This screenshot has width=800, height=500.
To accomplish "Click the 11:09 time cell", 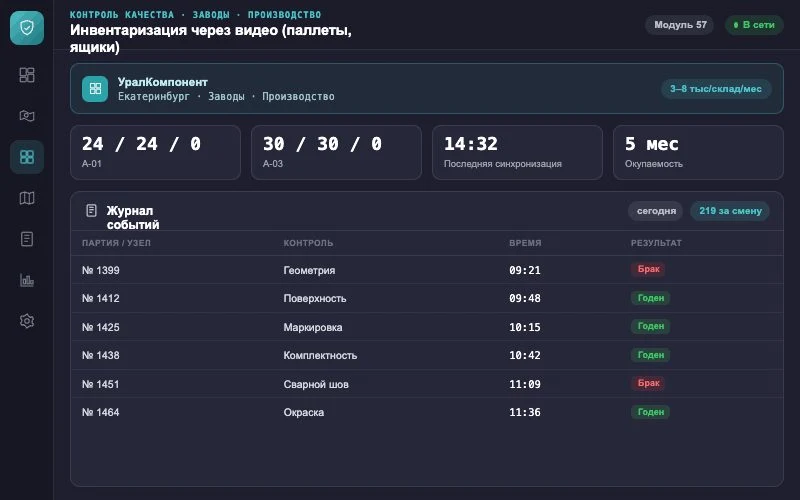I will [524, 384].
